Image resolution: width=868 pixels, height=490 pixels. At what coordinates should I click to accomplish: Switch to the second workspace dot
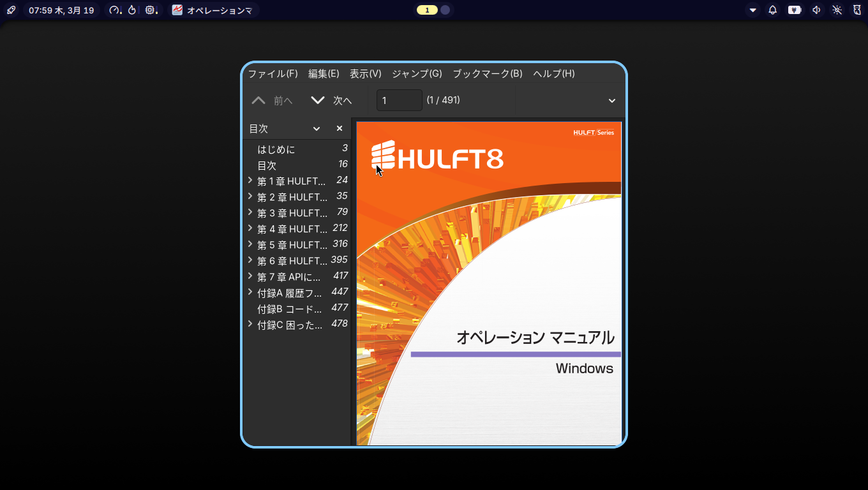(x=445, y=10)
